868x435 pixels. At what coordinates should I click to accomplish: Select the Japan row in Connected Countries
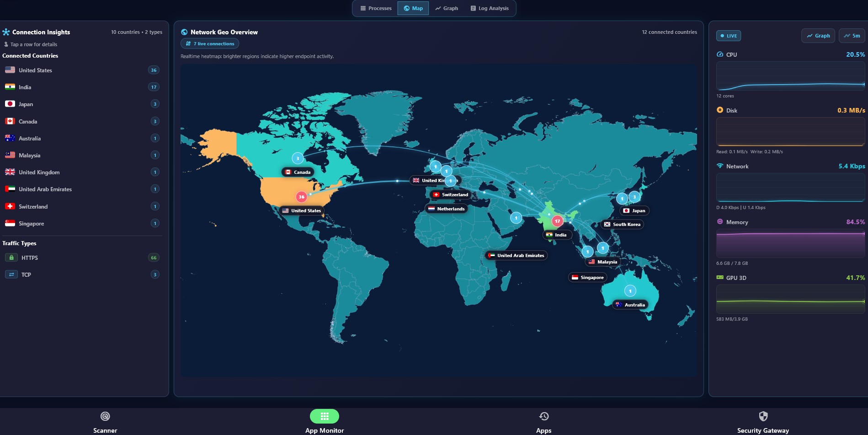[x=82, y=104]
